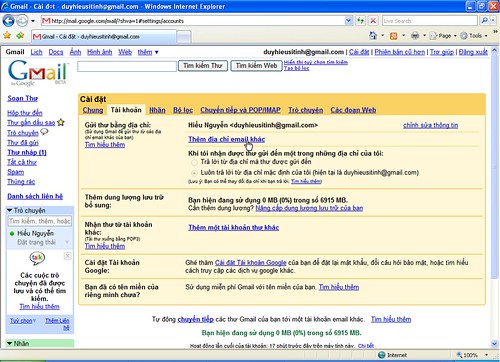This screenshot has width=500, height=362.
Task: Open Danh sách liên hệ contacts link
Action: 35,196
